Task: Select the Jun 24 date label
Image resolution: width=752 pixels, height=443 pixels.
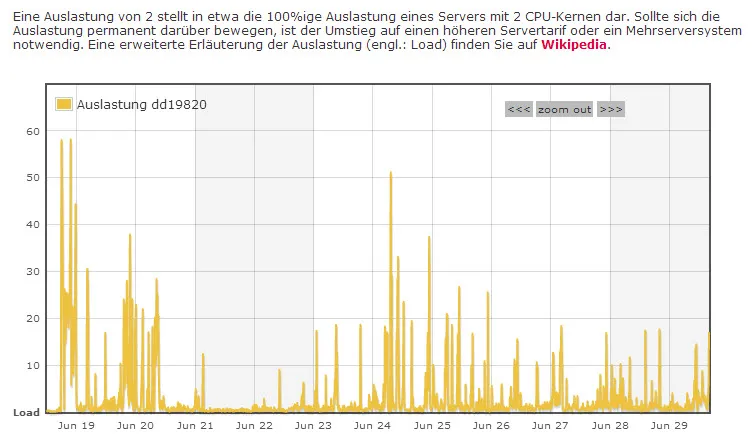Action: 373,425
